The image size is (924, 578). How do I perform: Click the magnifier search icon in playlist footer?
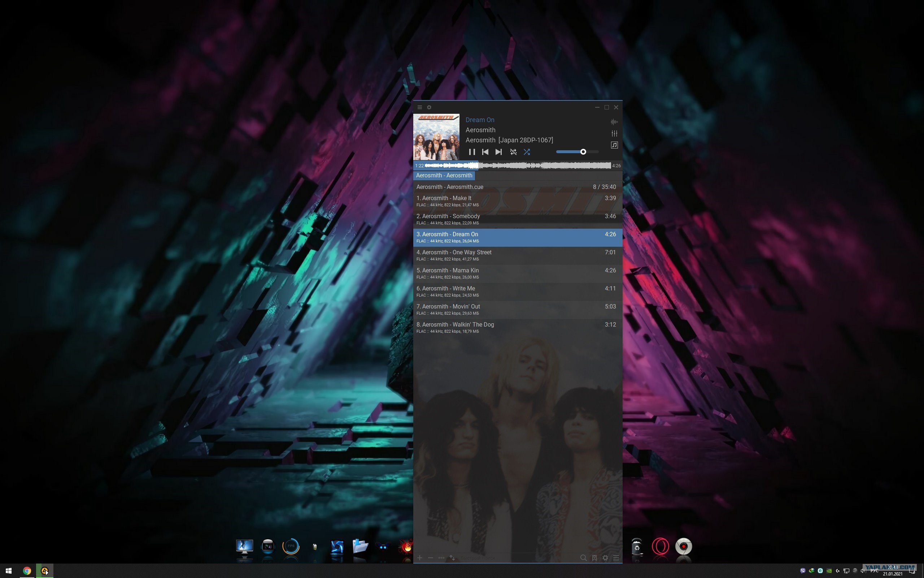click(583, 558)
